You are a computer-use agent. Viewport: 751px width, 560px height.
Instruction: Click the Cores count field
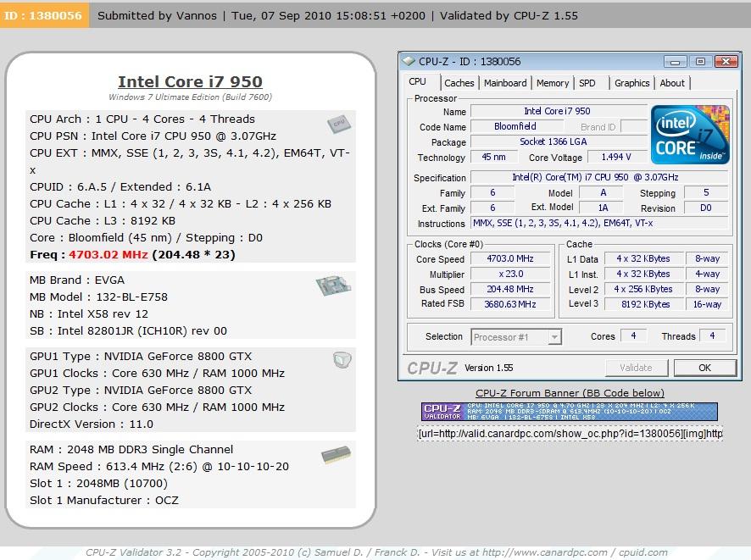633,336
